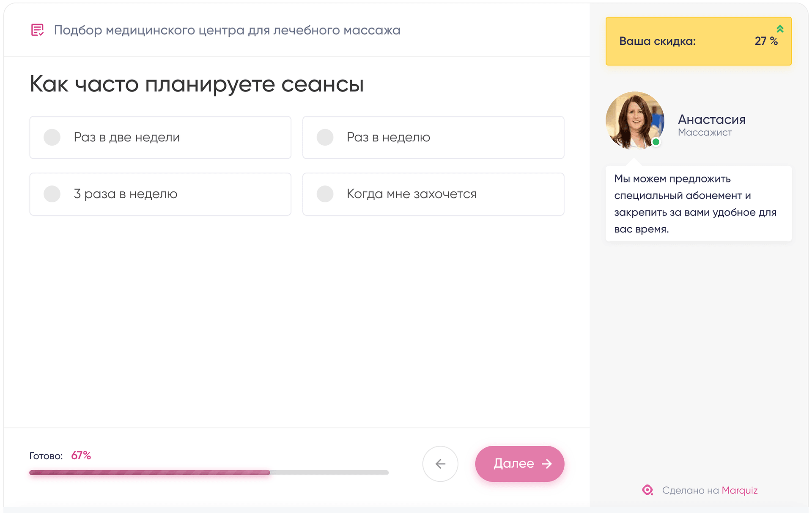Click the green online status dot
Screen dimensions: 812x513
656,142
